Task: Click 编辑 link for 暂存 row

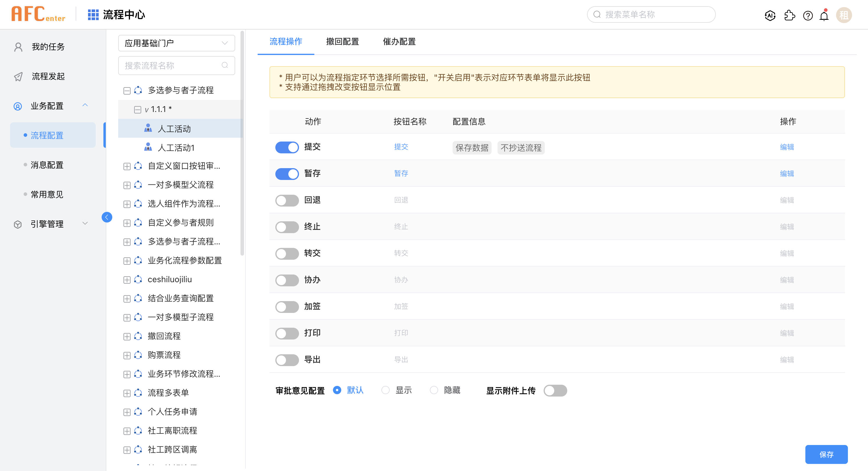Action: [x=786, y=173]
